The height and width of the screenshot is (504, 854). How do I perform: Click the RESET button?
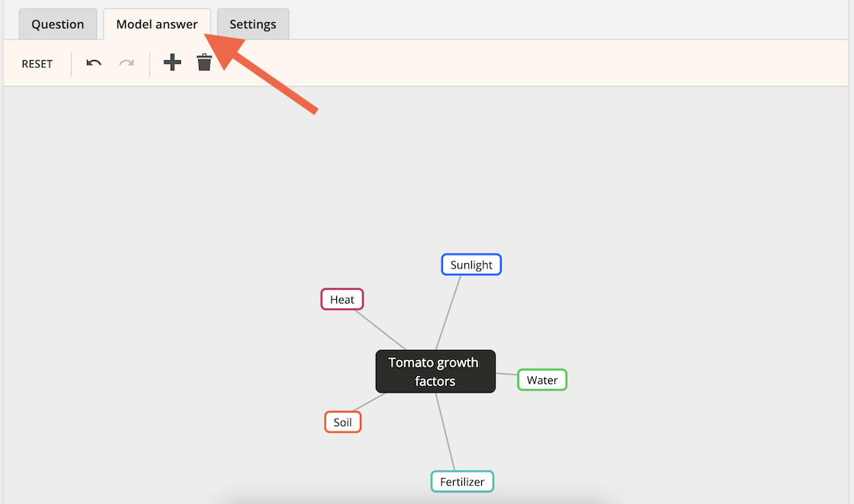37,64
